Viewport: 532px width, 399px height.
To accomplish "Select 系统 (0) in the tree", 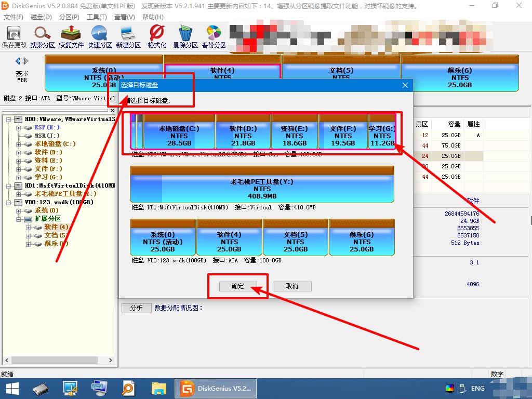I will [46, 211].
